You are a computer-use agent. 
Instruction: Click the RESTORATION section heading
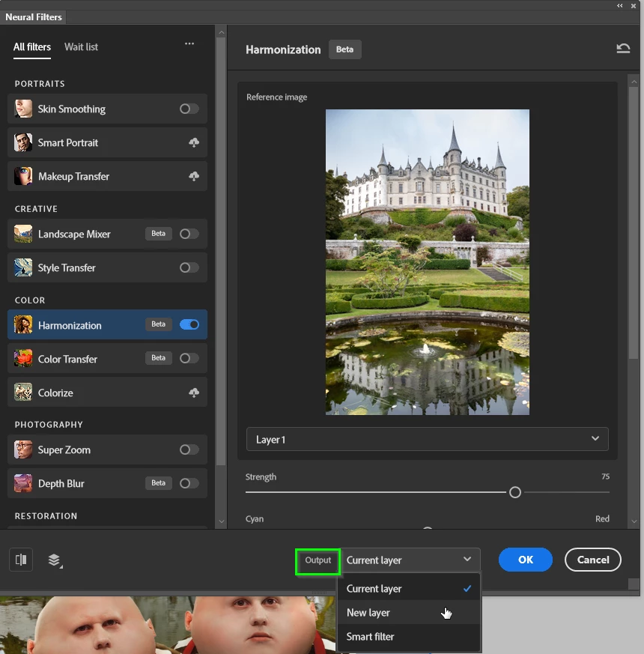(x=46, y=516)
